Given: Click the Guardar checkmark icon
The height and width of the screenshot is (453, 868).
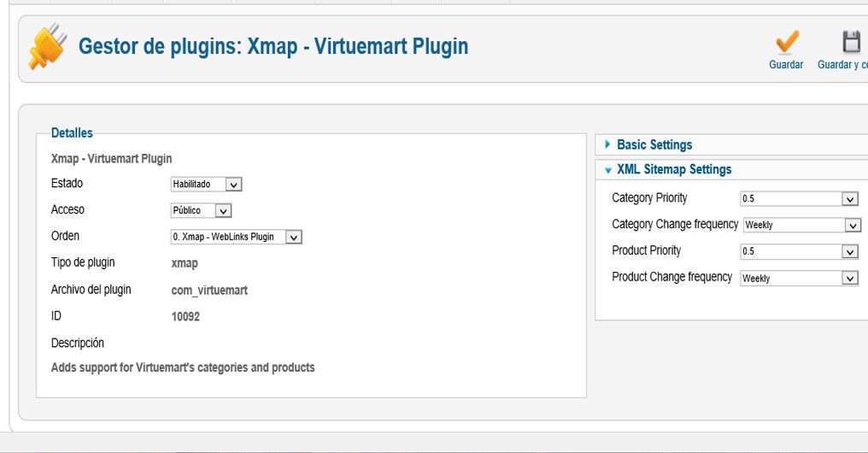Looking at the screenshot, I should click(787, 42).
